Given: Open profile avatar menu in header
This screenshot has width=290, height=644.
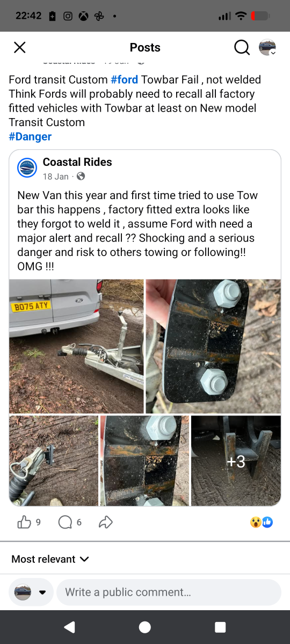Looking at the screenshot, I should tap(267, 48).
